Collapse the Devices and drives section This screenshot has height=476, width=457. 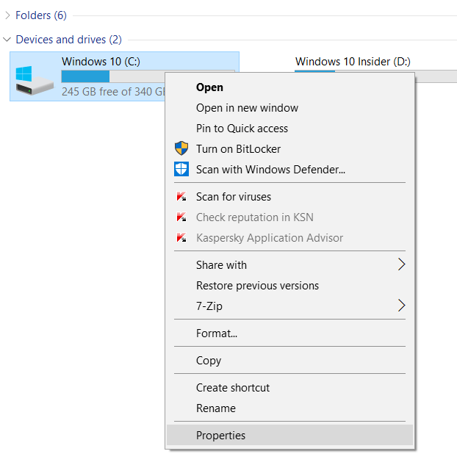tap(7, 40)
